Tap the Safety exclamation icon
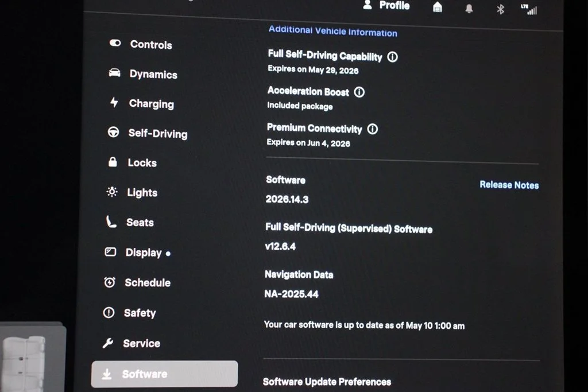This screenshot has width=588, height=392. [109, 312]
